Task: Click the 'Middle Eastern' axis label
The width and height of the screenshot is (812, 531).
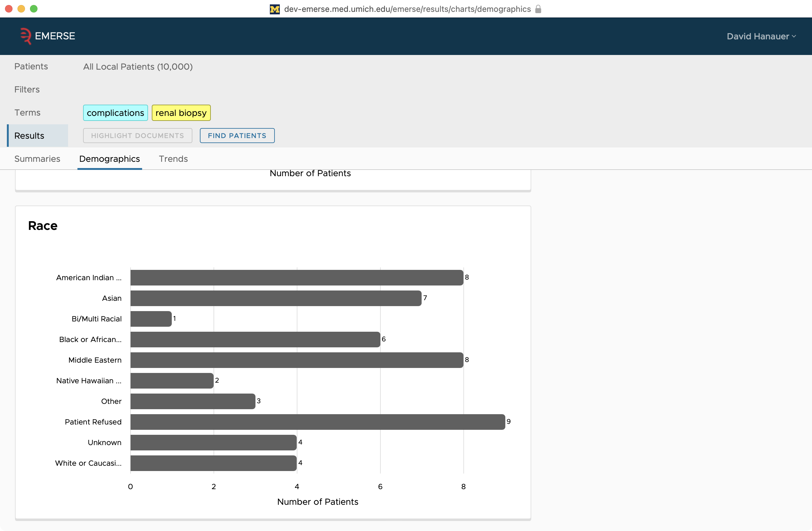Action: pyautogui.click(x=95, y=360)
